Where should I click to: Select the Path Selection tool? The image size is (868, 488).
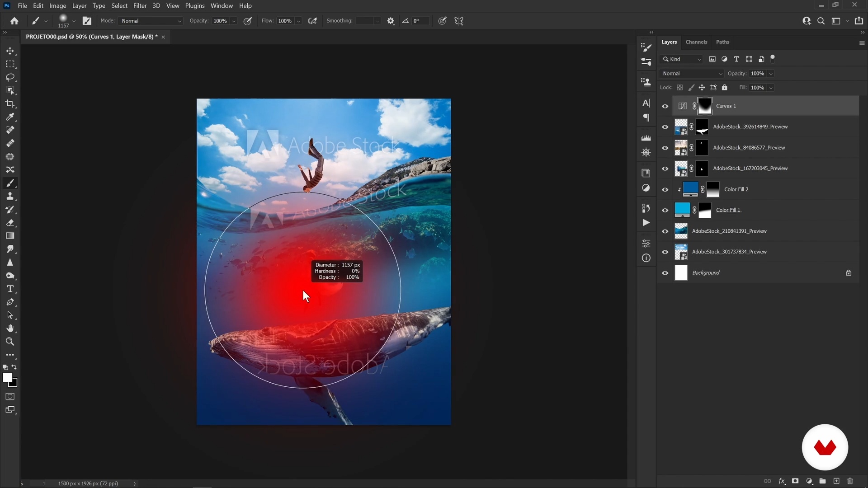(10, 315)
